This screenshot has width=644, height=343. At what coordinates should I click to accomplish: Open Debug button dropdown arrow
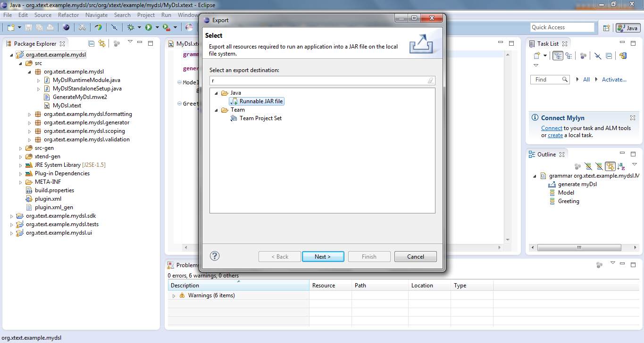139,27
